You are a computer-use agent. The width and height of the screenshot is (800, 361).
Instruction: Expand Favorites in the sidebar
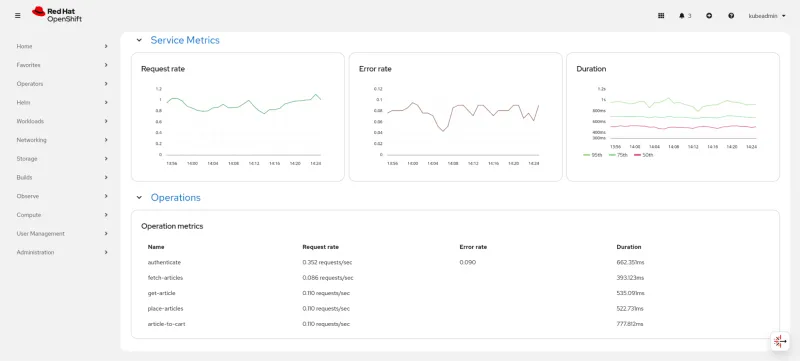tap(62, 65)
